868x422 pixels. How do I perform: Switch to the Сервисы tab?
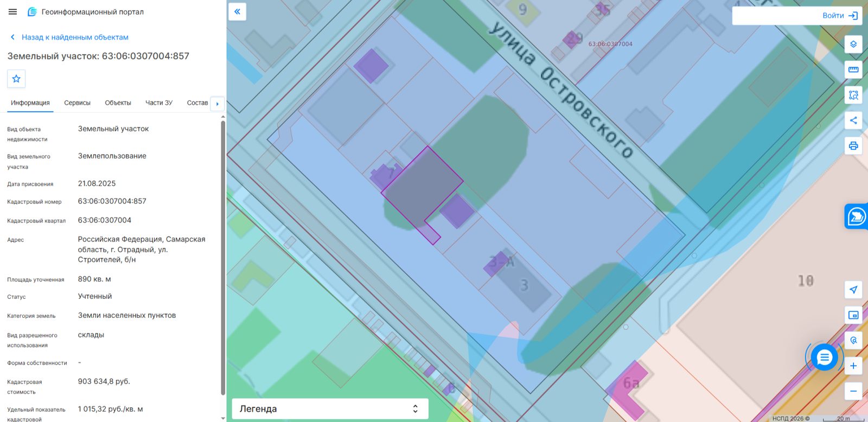pyautogui.click(x=77, y=103)
